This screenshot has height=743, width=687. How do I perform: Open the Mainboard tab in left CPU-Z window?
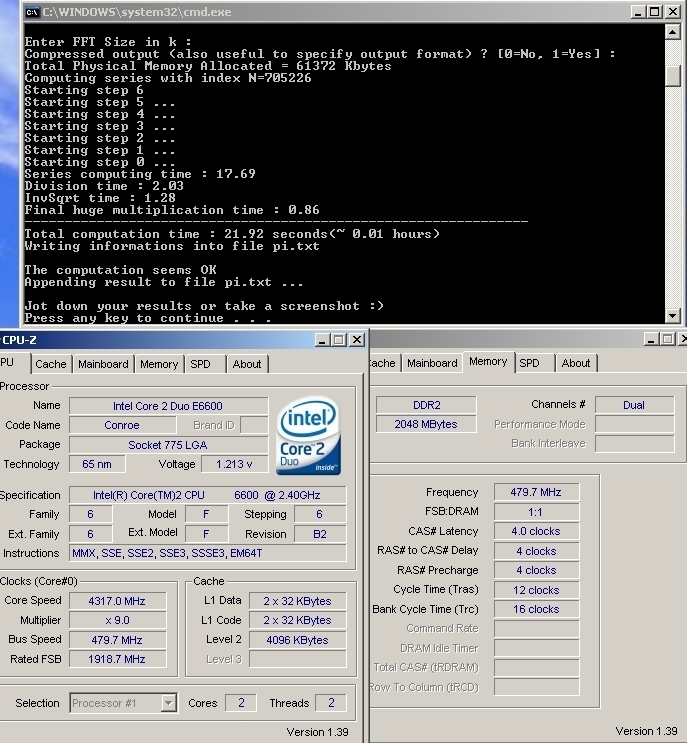click(103, 364)
